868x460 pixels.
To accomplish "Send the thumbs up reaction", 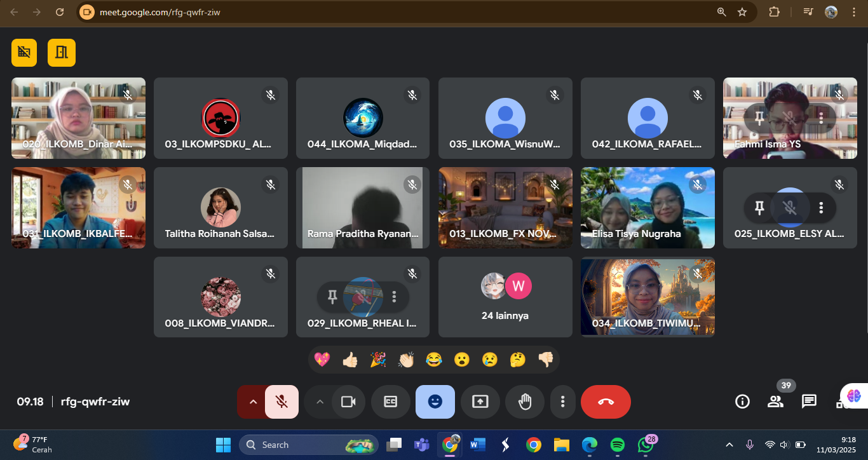I will [x=350, y=360].
